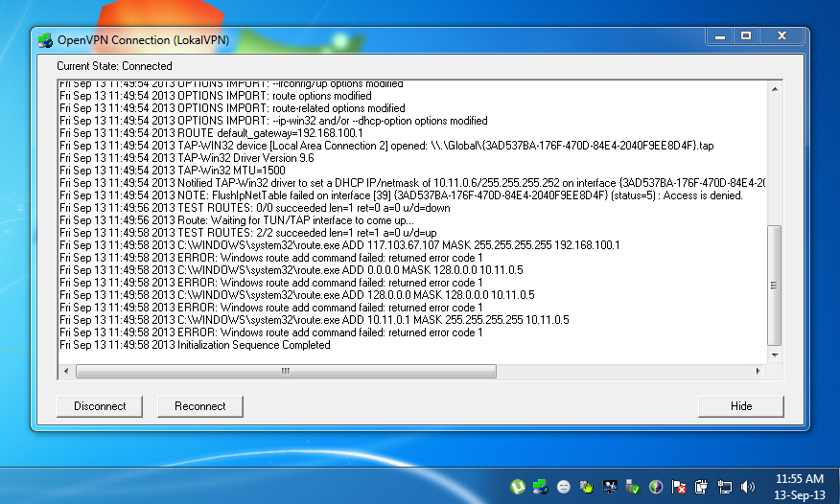
Task: Select the 'TAP-WIN32 device [Local Area Connection 2]' line
Action: point(386,146)
